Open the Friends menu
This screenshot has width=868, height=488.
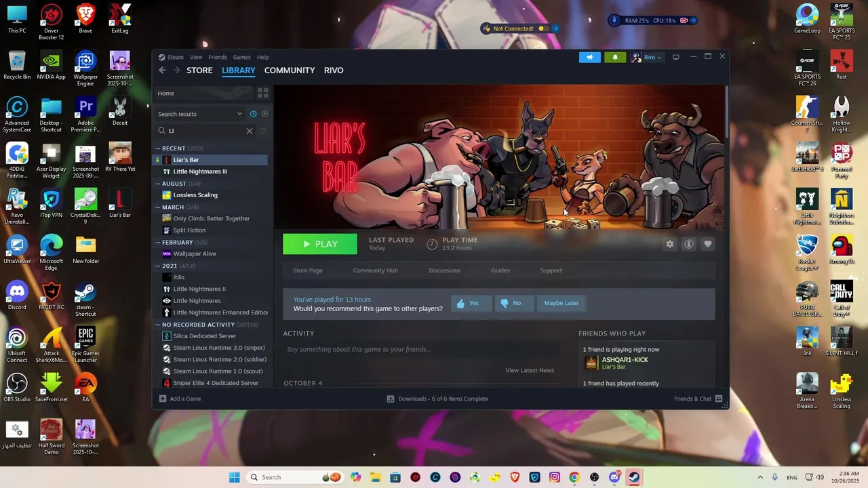coord(218,57)
